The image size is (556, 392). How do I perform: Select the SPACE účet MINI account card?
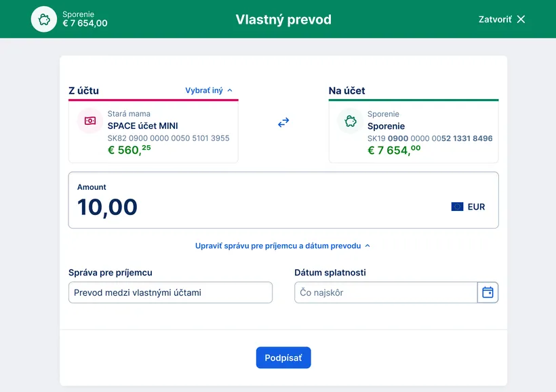coord(153,129)
